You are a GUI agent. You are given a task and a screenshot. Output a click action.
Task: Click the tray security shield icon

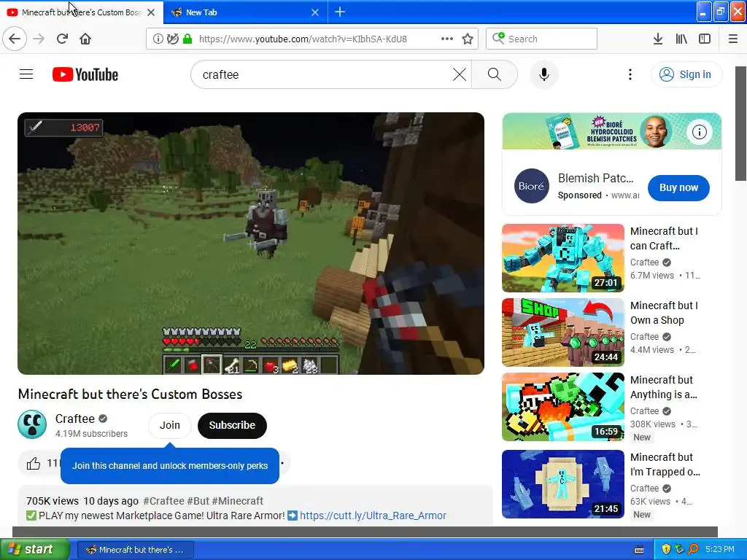[666, 549]
